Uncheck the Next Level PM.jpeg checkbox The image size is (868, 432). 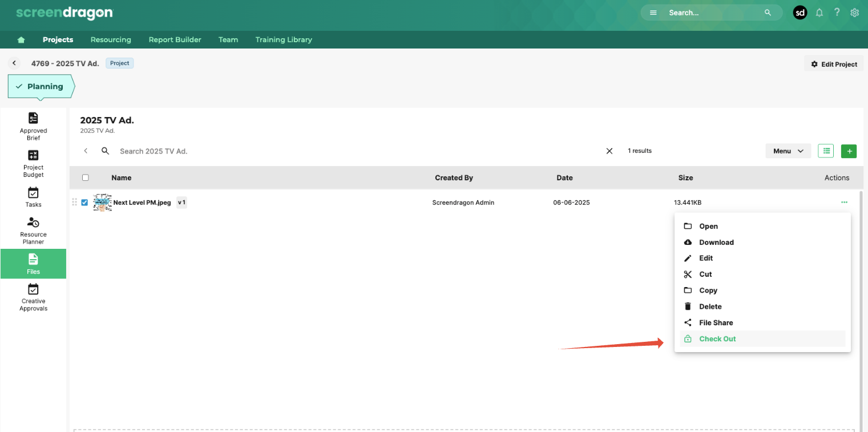(x=84, y=203)
